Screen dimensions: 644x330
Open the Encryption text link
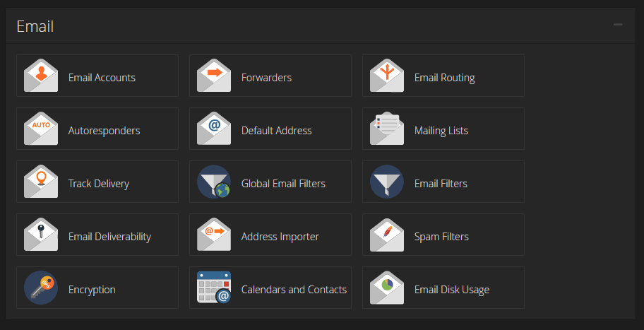click(92, 290)
